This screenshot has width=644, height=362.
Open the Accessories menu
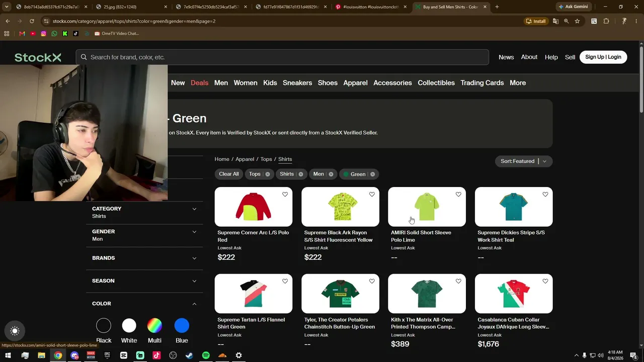coord(392,83)
